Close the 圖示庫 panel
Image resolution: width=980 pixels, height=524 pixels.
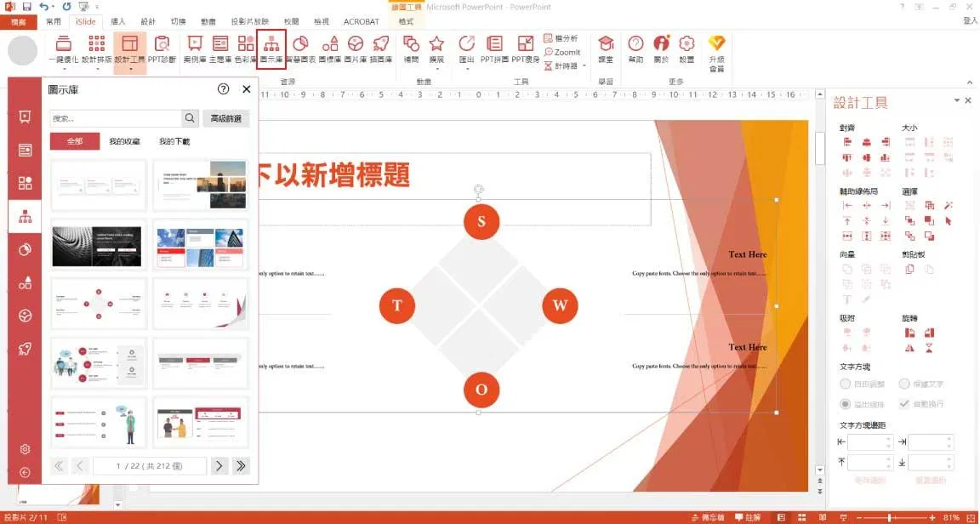(x=246, y=89)
